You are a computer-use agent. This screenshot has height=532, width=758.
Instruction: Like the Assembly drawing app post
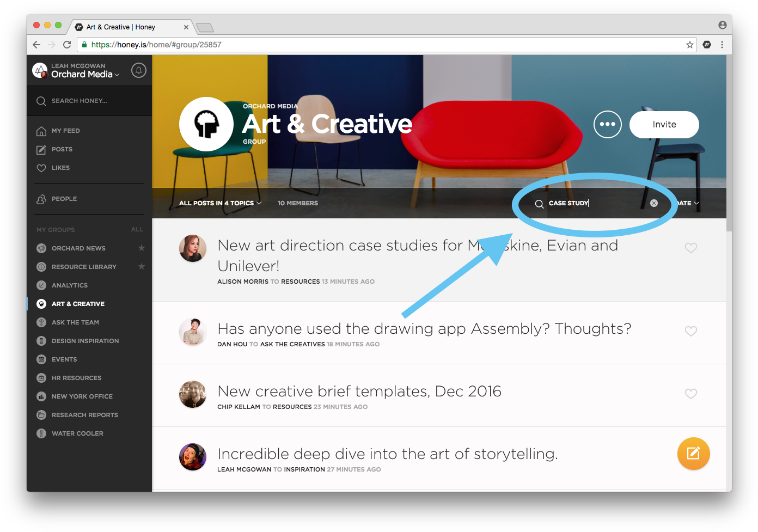[690, 331]
